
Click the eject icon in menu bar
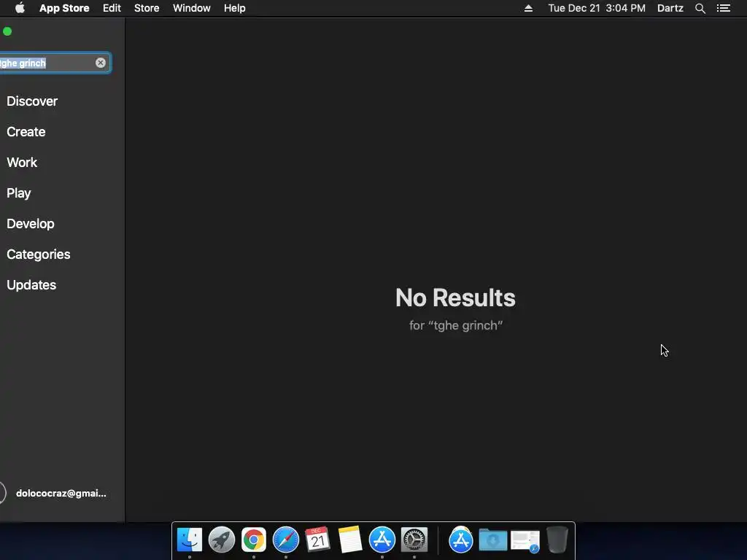[x=528, y=8]
